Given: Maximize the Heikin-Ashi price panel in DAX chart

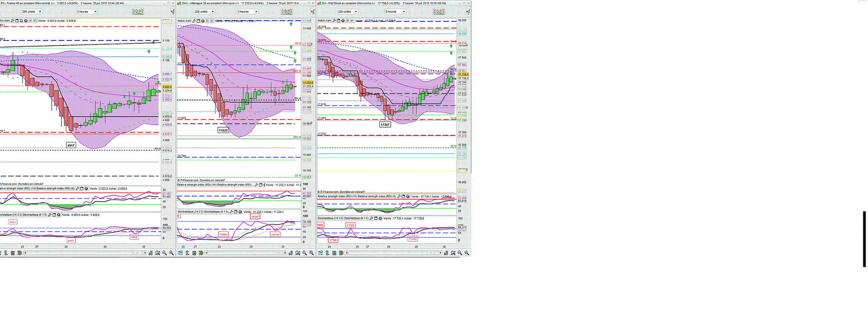Looking at the screenshot, I should 198,21.
